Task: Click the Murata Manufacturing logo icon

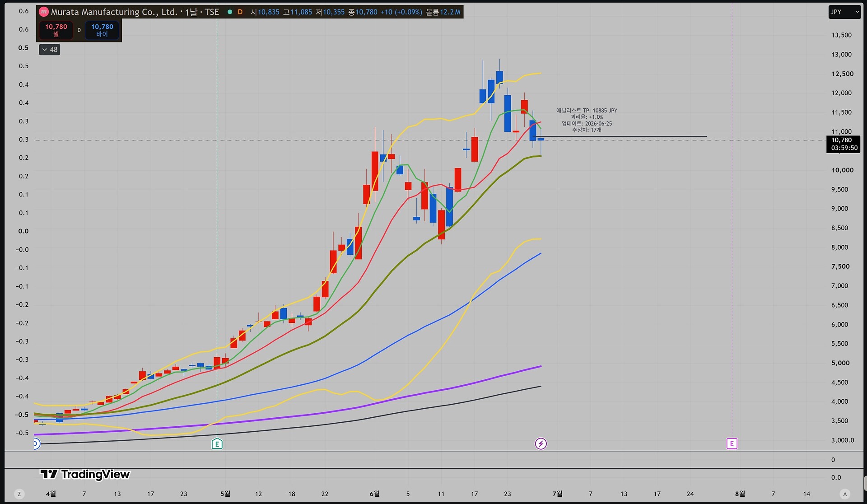Action: click(44, 12)
